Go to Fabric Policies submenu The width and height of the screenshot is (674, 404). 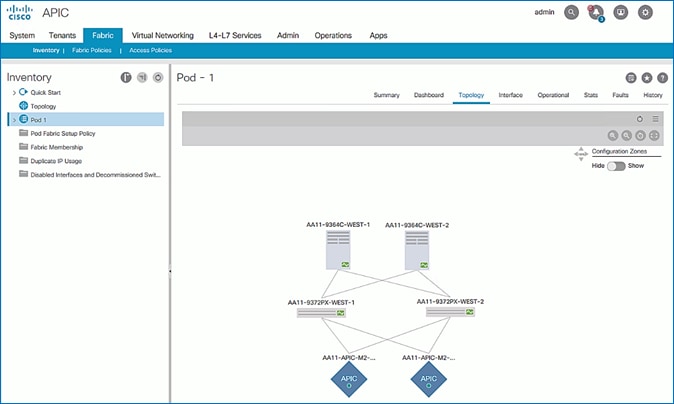(92, 50)
